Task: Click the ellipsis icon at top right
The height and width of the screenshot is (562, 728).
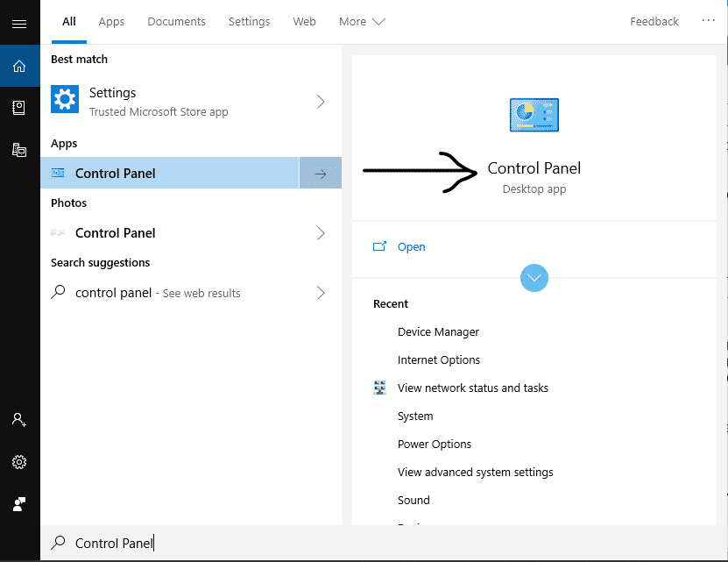Action: tap(708, 21)
